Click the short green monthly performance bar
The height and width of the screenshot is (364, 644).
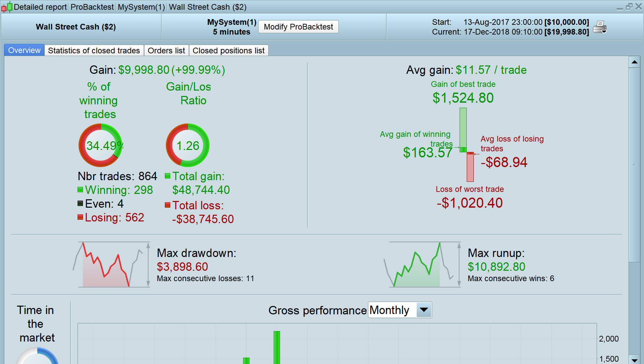pyautogui.click(x=246, y=361)
